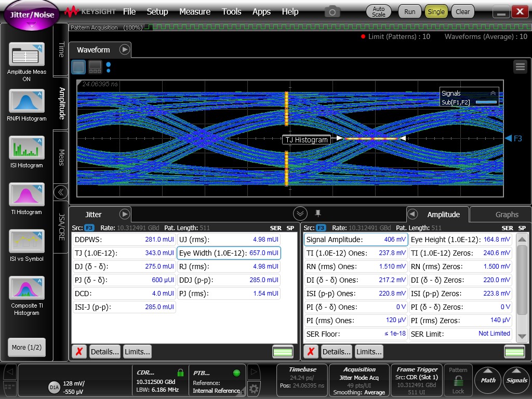The width and height of the screenshot is (532, 399).
Task: Click the D1A channel badge
Action: pyautogui.click(x=54, y=387)
